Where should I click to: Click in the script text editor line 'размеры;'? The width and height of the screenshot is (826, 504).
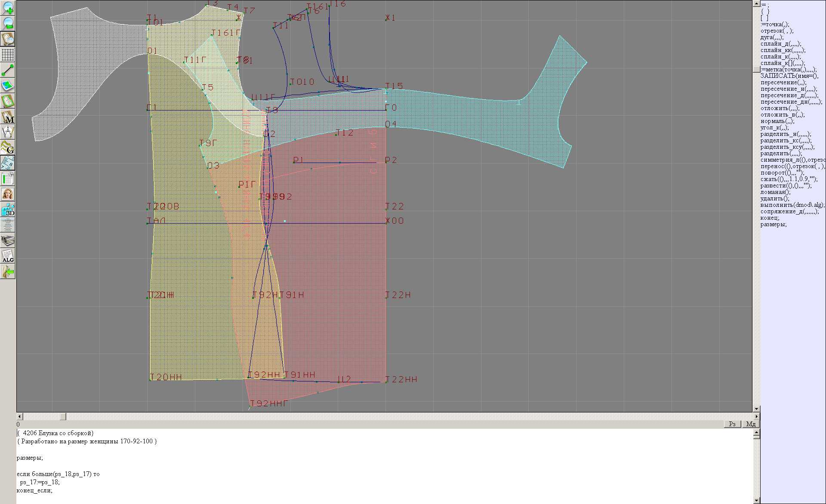pyautogui.click(x=30, y=458)
